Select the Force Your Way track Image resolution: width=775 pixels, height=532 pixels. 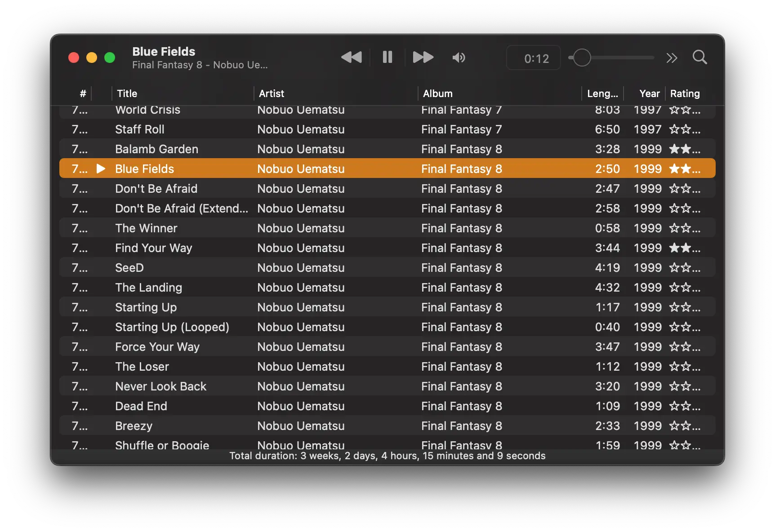(x=387, y=347)
